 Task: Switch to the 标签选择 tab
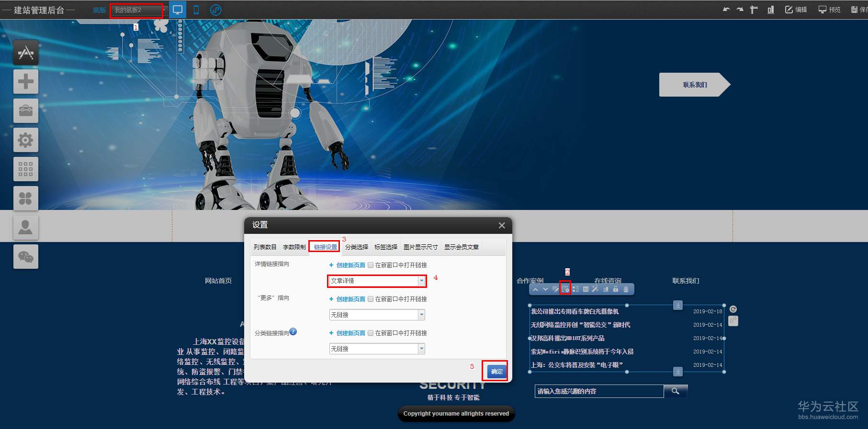[x=386, y=247]
